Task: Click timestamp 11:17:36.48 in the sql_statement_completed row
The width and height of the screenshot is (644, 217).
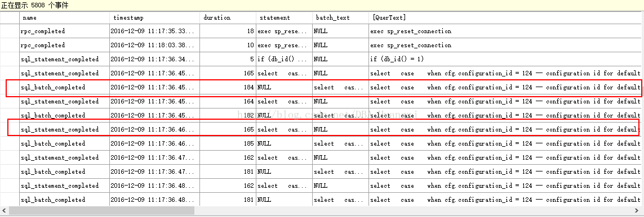Action: tap(152, 186)
